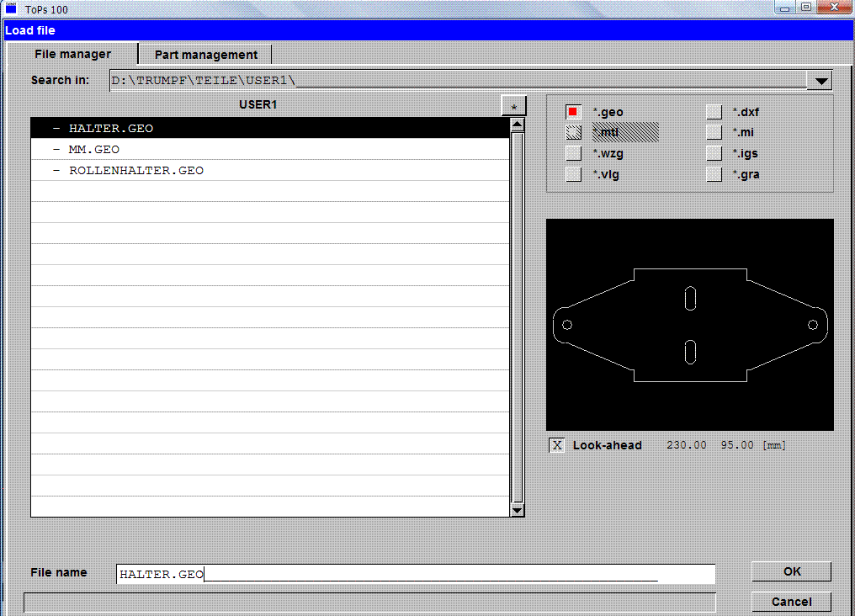This screenshot has width=855, height=616.
Task: Confirm with the OK button
Action: pyautogui.click(x=792, y=571)
